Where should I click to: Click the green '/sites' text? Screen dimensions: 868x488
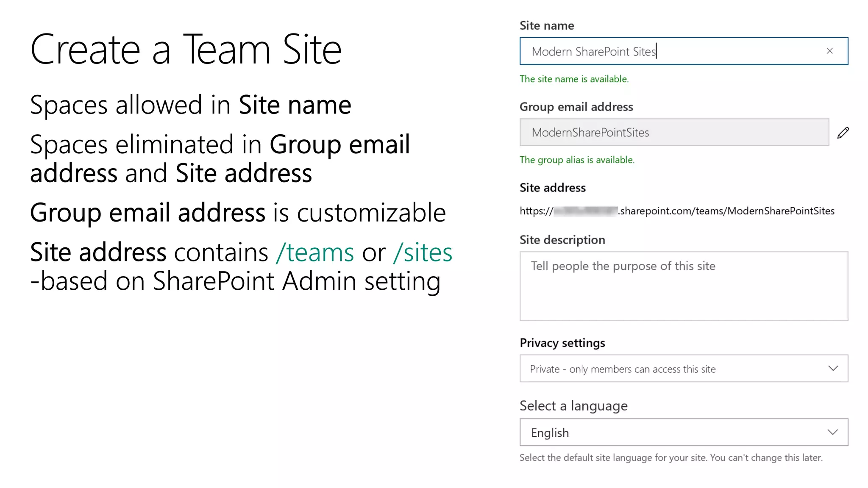[423, 252]
